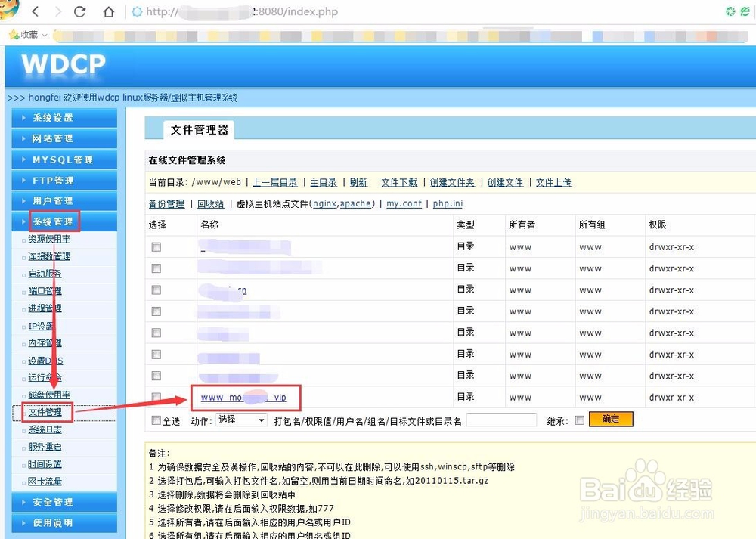This screenshot has height=539, width=756.
Task: Click the 创建文件 link
Action: (x=505, y=182)
